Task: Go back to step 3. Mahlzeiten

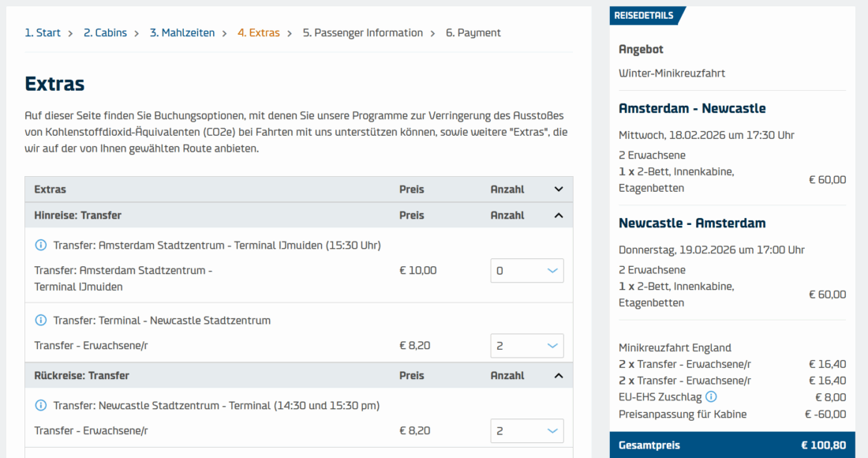Action: [x=181, y=33]
